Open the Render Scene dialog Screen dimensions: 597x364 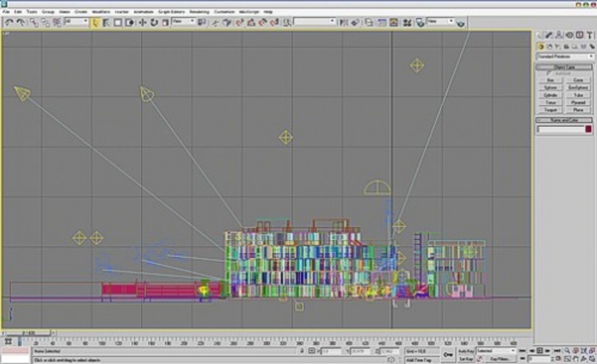420,23
